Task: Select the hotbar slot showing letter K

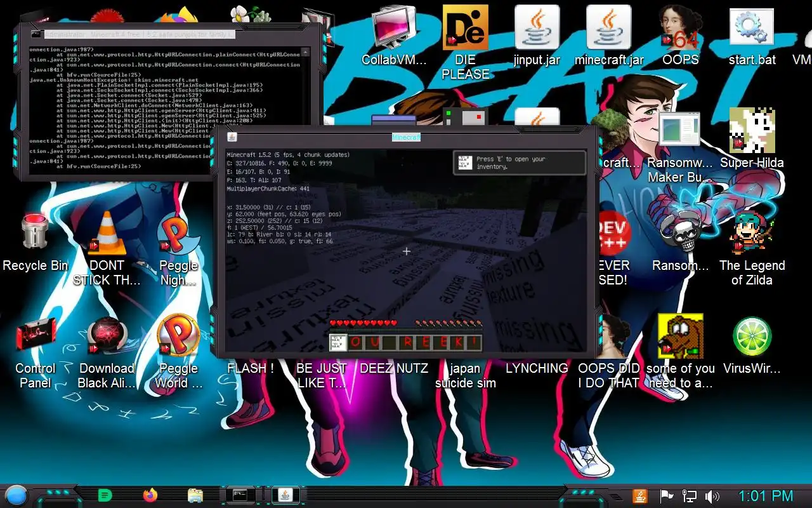Action: point(457,343)
